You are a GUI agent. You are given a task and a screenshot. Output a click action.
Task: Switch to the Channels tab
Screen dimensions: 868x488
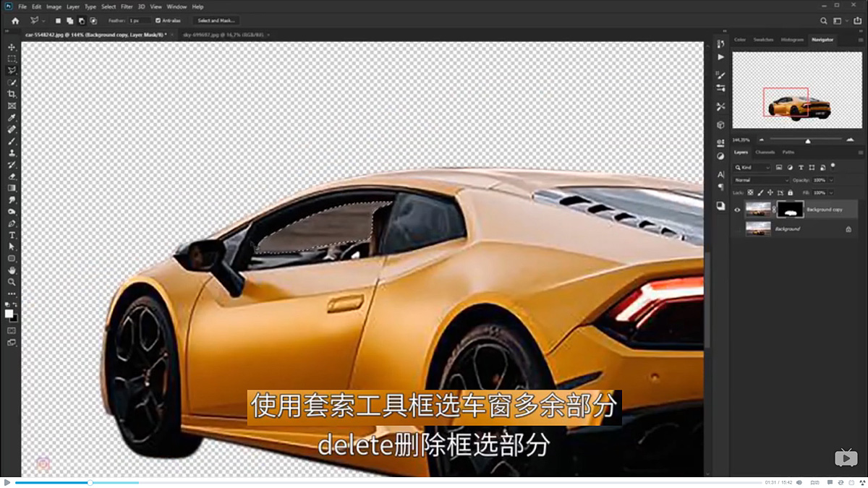[765, 153]
